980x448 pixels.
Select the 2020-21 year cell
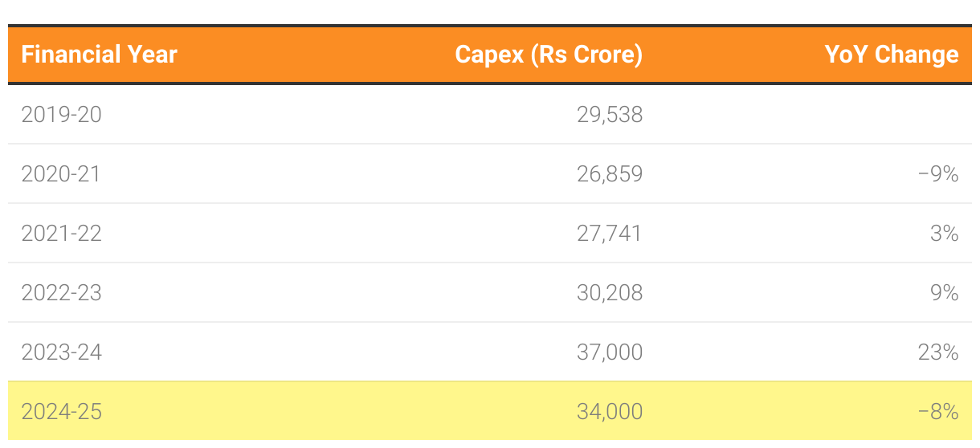tap(61, 174)
